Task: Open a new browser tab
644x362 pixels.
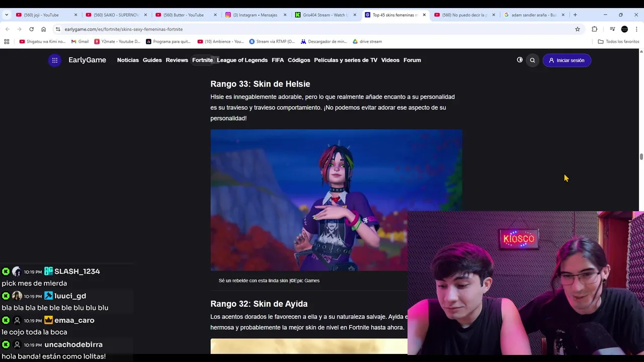Action: (x=575, y=15)
